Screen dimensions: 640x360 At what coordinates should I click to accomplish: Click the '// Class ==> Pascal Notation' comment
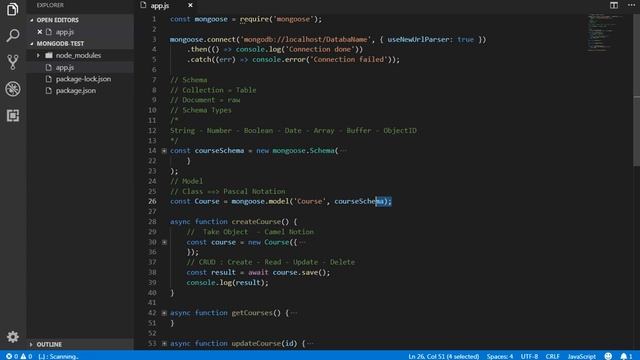click(x=228, y=191)
